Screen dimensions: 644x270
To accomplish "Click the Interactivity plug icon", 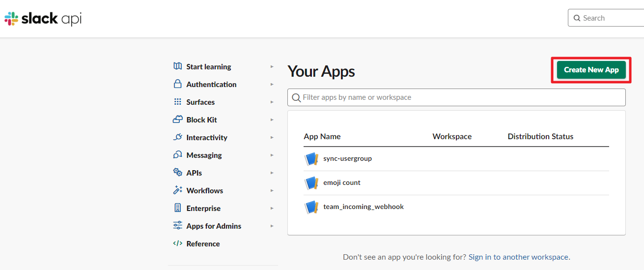I will pyautogui.click(x=178, y=137).
